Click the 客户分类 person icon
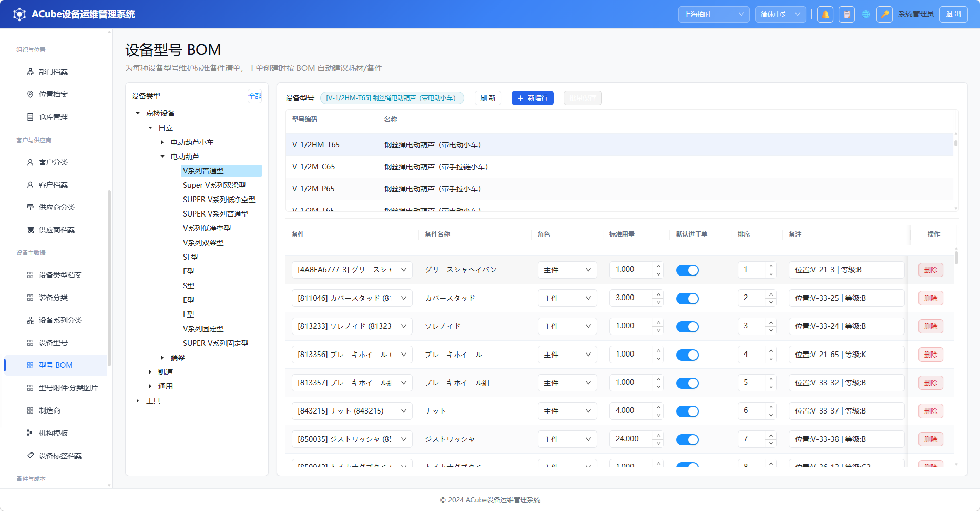 click(30, 162)
